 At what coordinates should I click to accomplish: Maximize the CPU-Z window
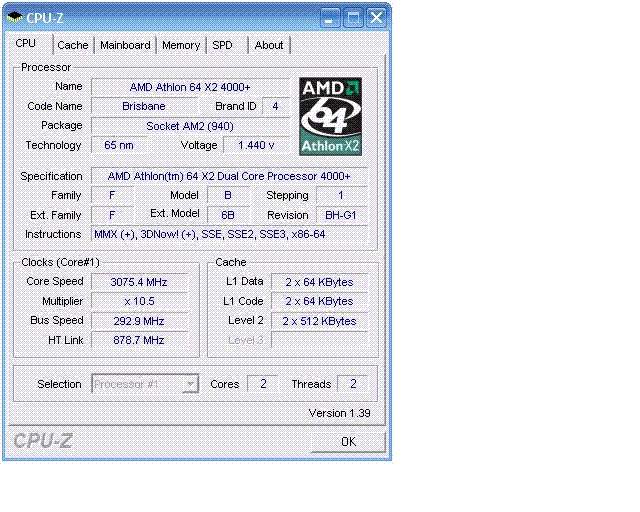[353, 18]
